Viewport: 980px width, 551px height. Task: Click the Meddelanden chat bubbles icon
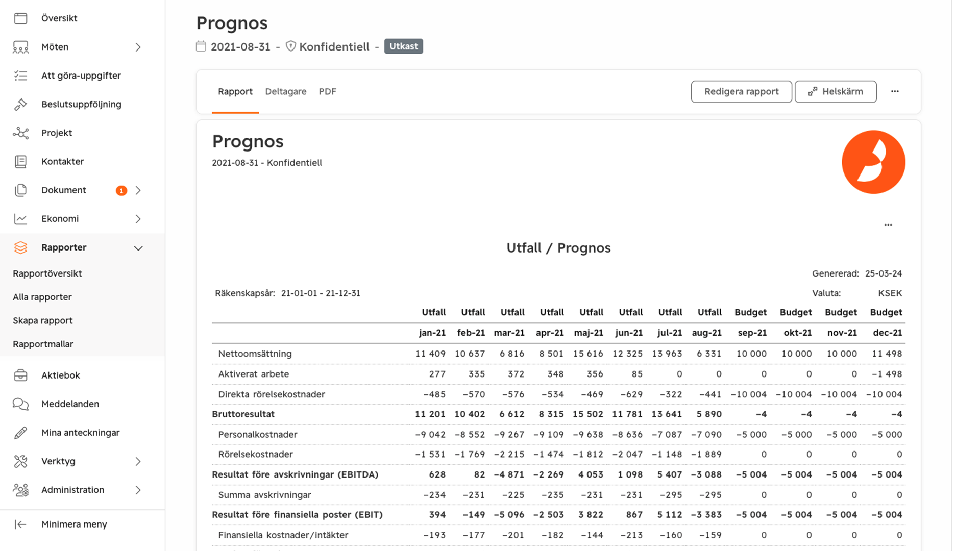pos(20,404)
